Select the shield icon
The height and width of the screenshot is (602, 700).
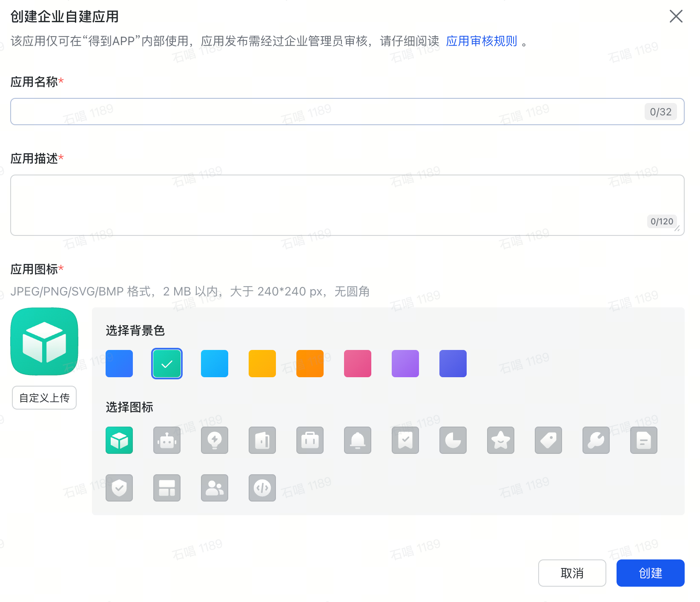pyautogui.click(x=119, y=488)
